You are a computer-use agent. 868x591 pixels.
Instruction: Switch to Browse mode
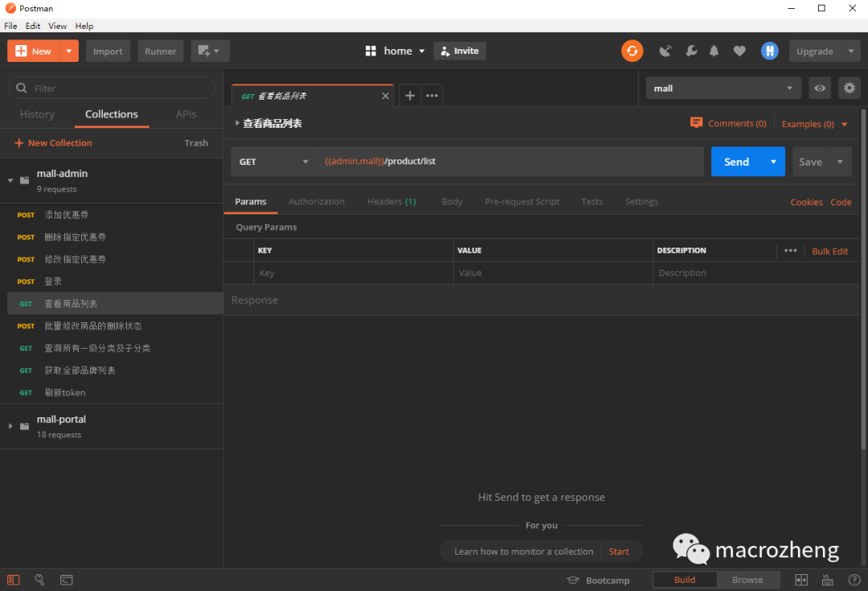(x=748, y=580)
